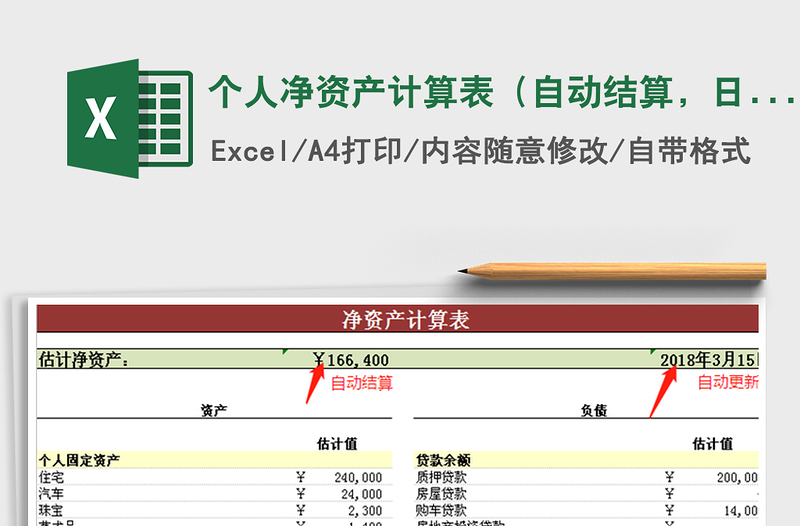
Task: Click the 住宅 row label
Action: coord(51,477)
